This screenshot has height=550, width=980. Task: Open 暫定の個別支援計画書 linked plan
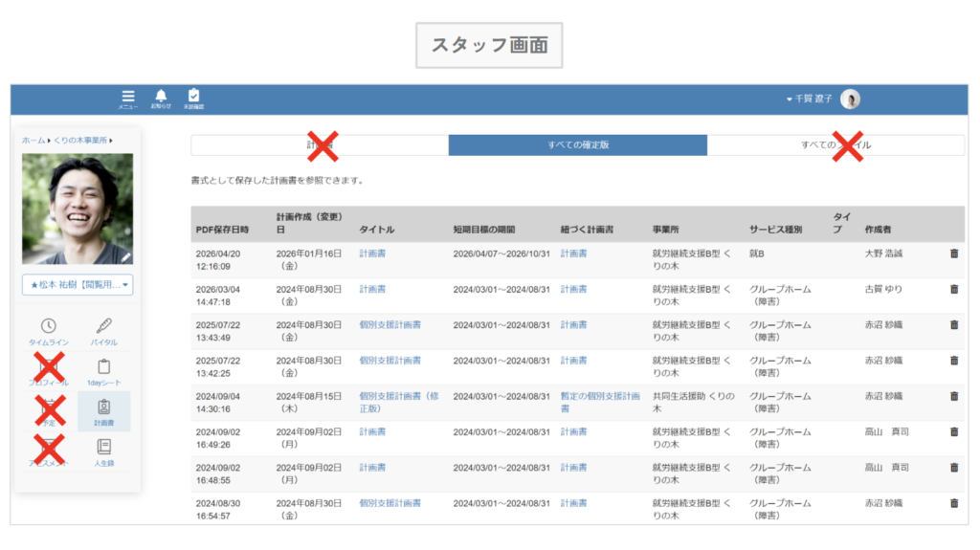[600, 403]
